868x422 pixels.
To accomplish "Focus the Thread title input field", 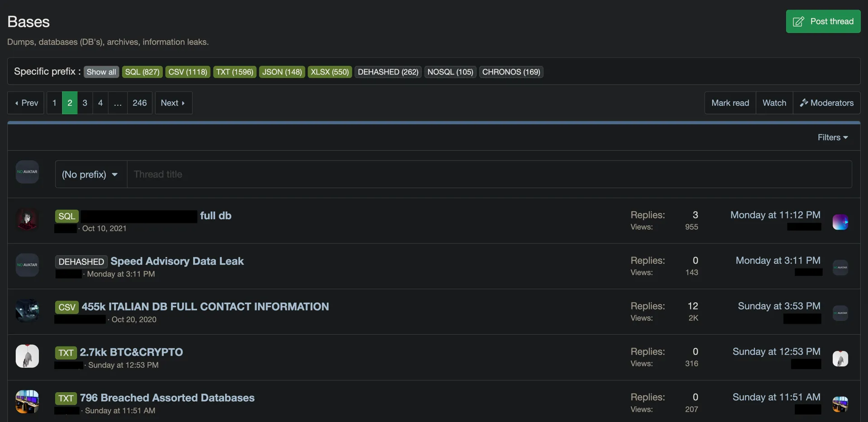I will click(488, 174).
